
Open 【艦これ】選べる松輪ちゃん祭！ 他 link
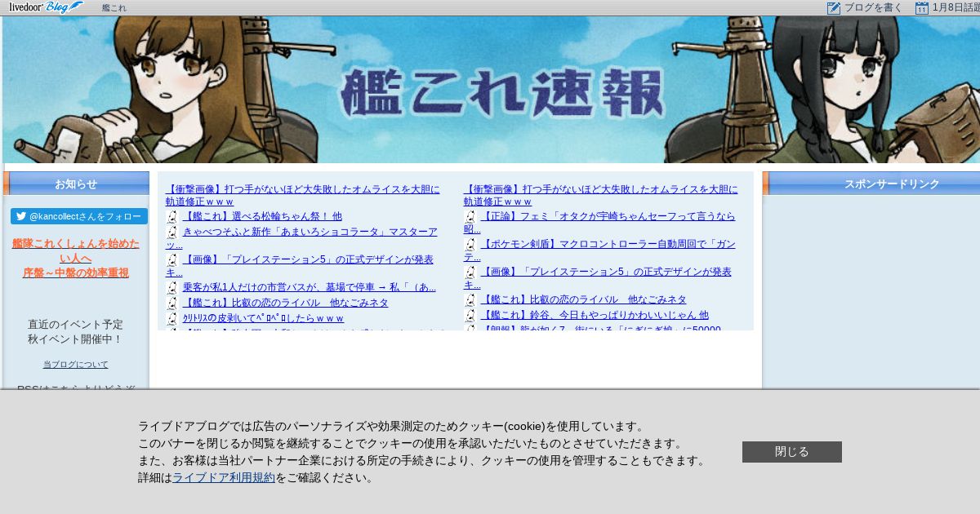point(262,216)
